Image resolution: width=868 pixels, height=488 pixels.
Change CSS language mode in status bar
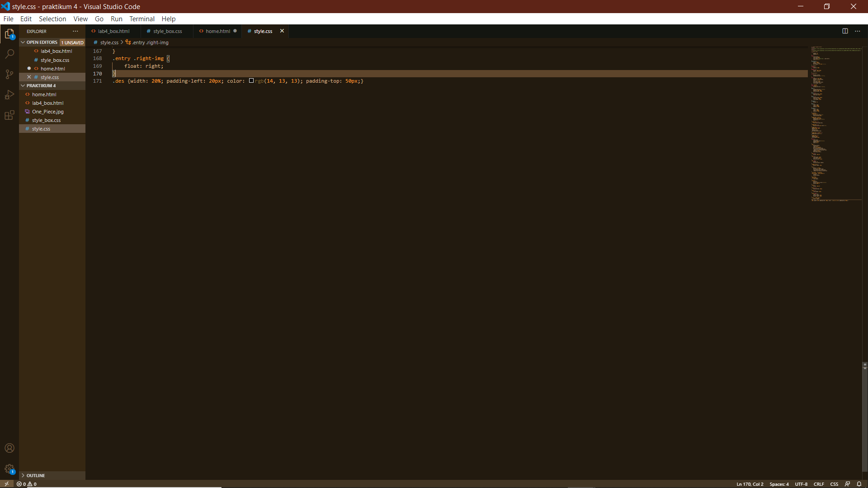(834, 484)
